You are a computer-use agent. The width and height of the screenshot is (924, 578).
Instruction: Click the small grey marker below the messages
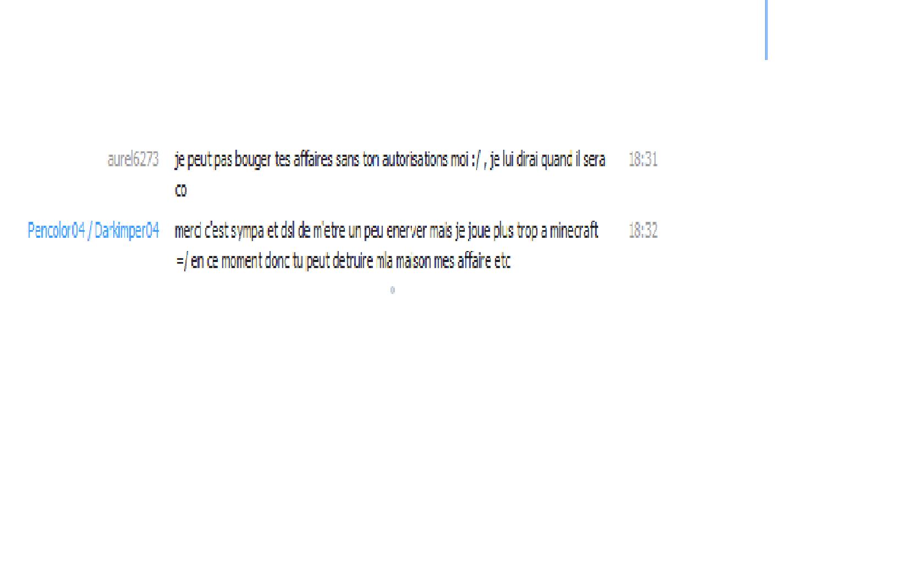click(392, 290)
